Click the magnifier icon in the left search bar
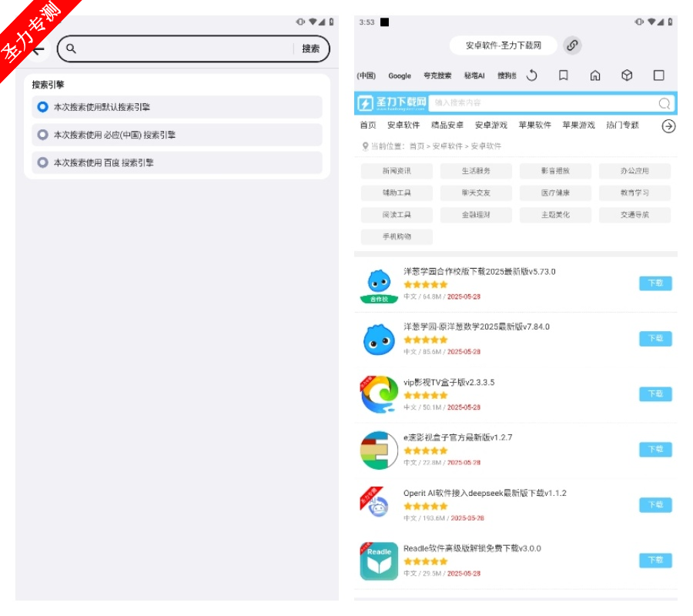This screenshot has width=693, height=616. click(71, 49)
